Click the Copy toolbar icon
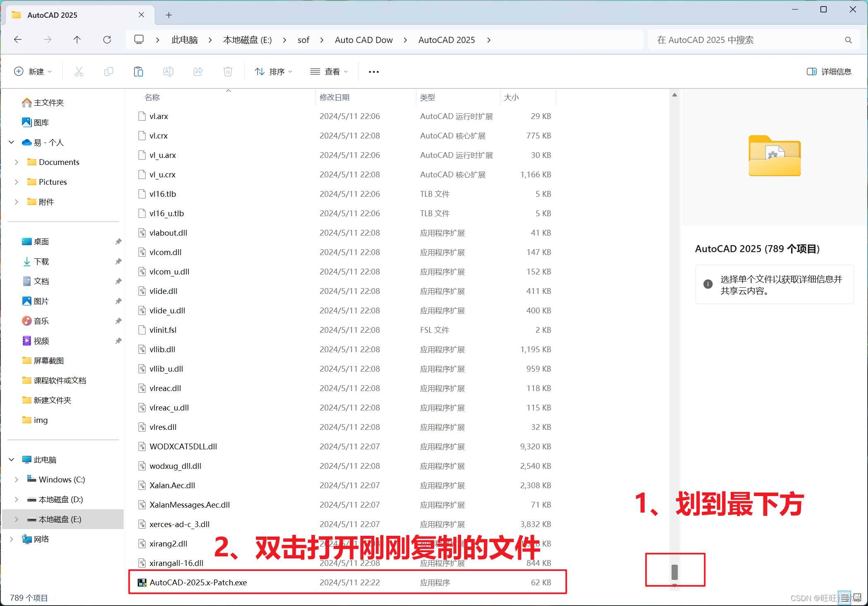This screenshot has height=606, width=868. (x=109, y=72)
